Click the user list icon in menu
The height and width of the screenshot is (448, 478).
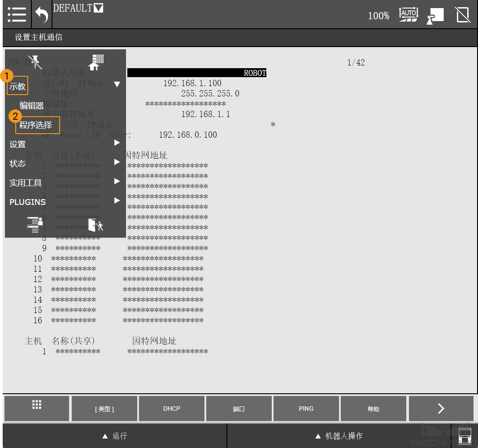pyautogui.click(x=35, y=224)
